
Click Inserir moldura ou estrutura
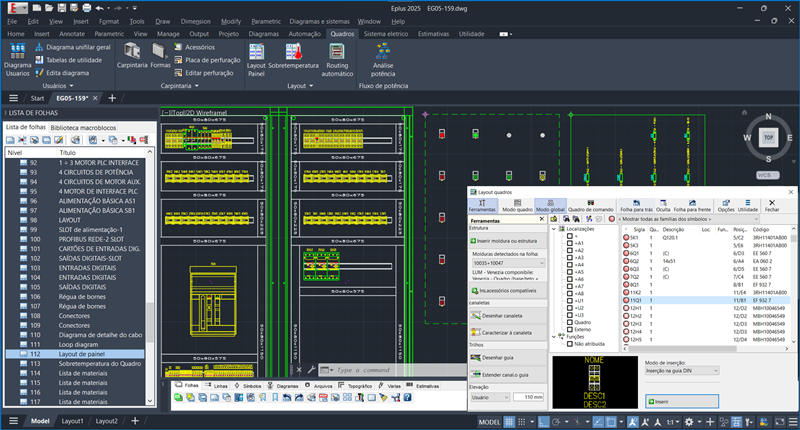click(507, 241)
